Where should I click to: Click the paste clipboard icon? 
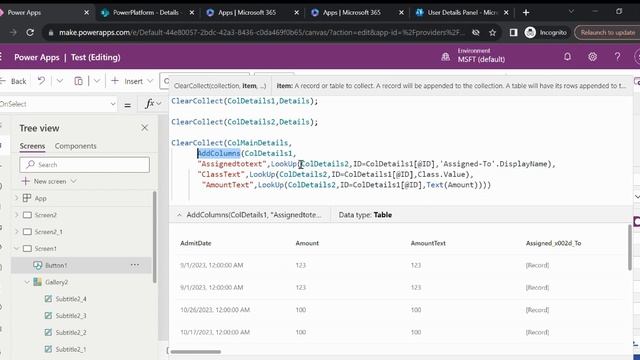pyautogui.click(x=78, y=81)
